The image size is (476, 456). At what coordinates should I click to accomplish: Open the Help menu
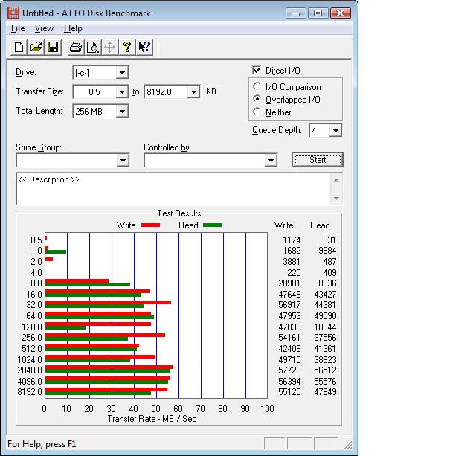click(73, 28)
